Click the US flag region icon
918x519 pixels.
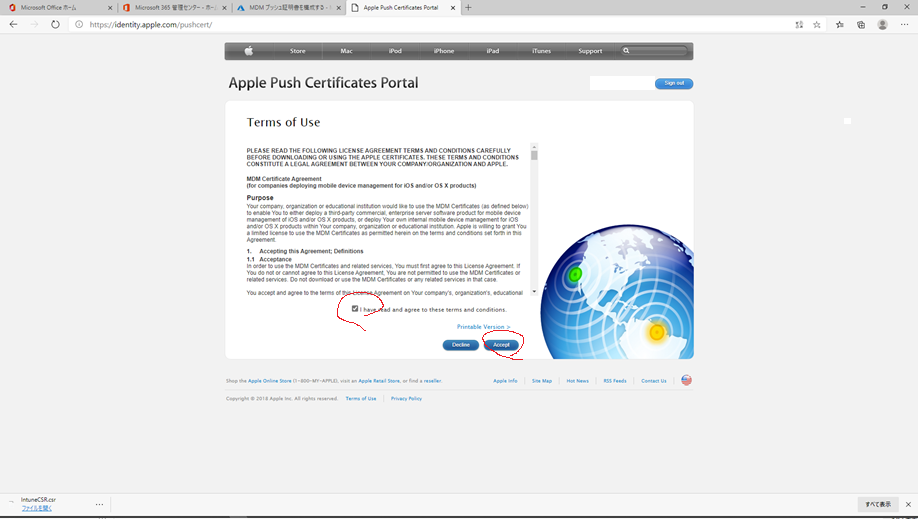point(686,380)
